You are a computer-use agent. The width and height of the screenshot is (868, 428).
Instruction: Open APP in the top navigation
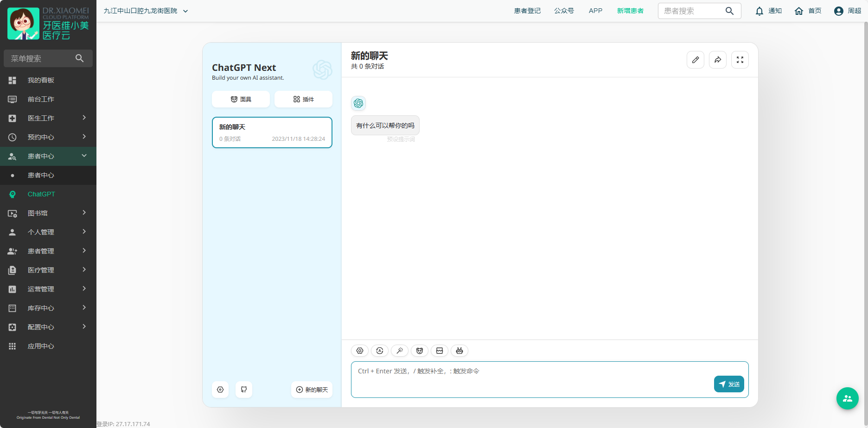(595, 11)
